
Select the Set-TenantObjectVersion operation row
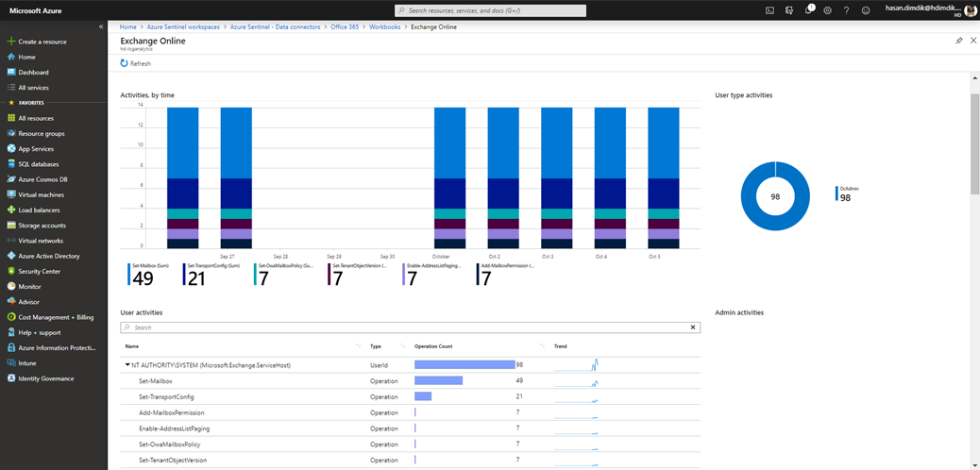click(x=410, y=460)
